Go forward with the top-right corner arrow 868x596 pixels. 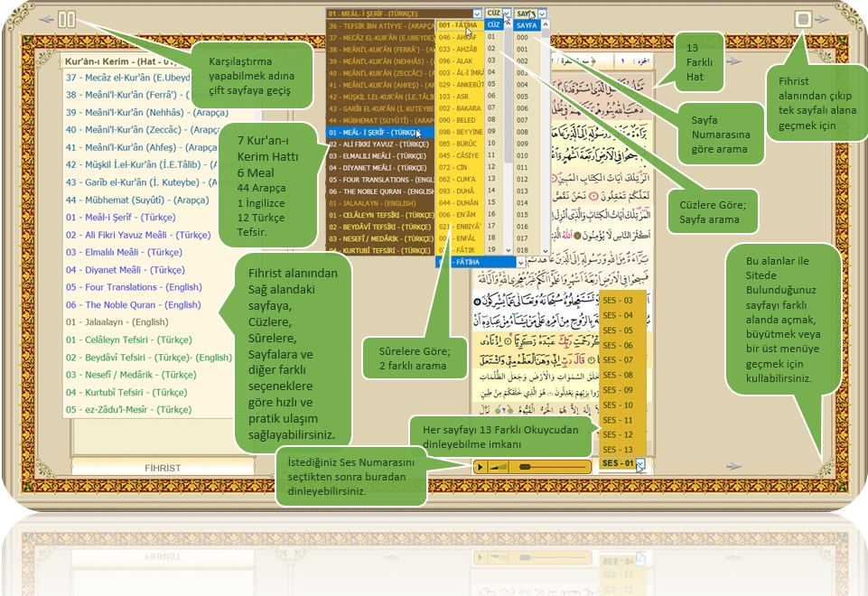coord(823,19)
